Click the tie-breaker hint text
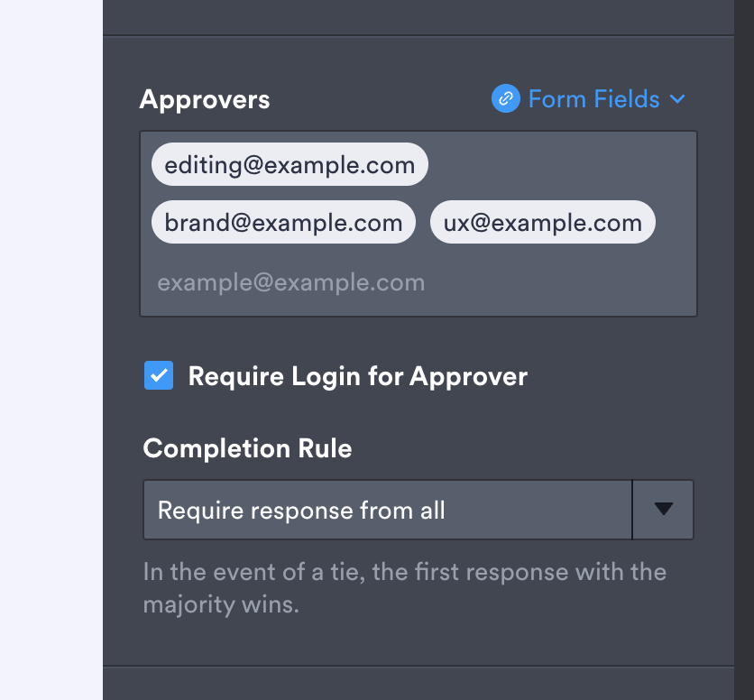The image size is (754, 700). click(404, 587)
